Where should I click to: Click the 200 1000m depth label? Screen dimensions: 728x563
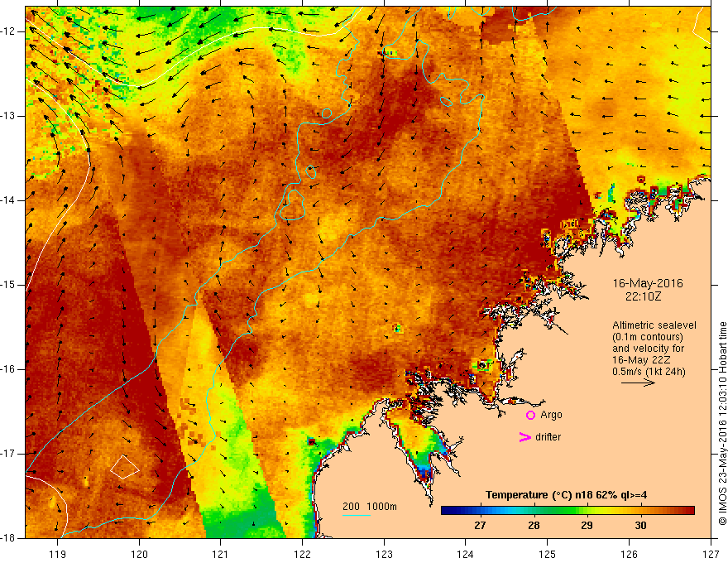pos(370,507)
